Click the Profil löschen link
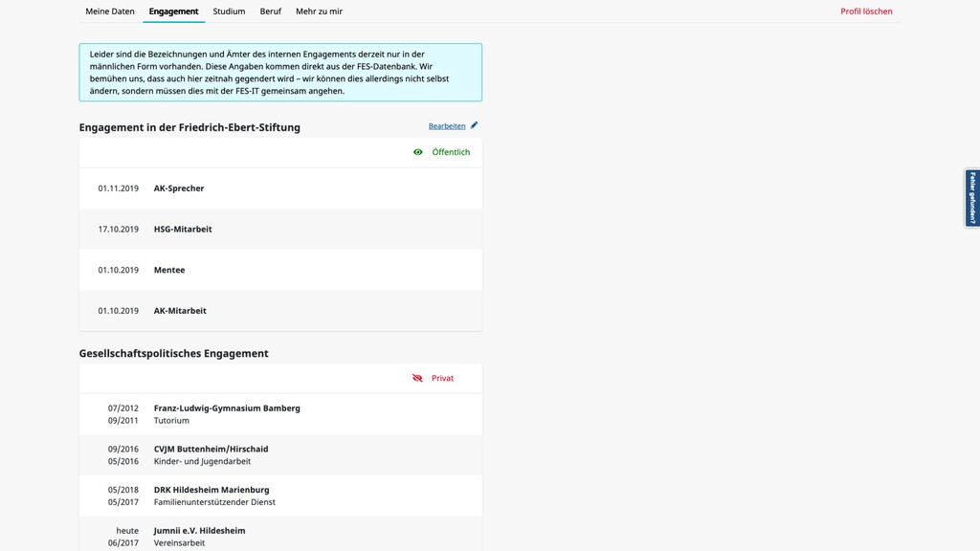 coord(866,11)
